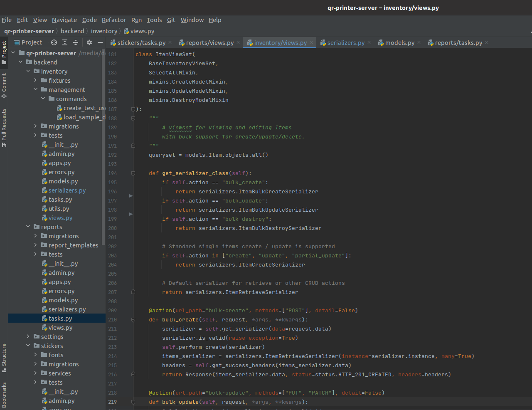The height and width of the screenshot is (410, 532).
Task: Toggle fold marker at bulk_create line 210
Action: click(x=133, y=320)
